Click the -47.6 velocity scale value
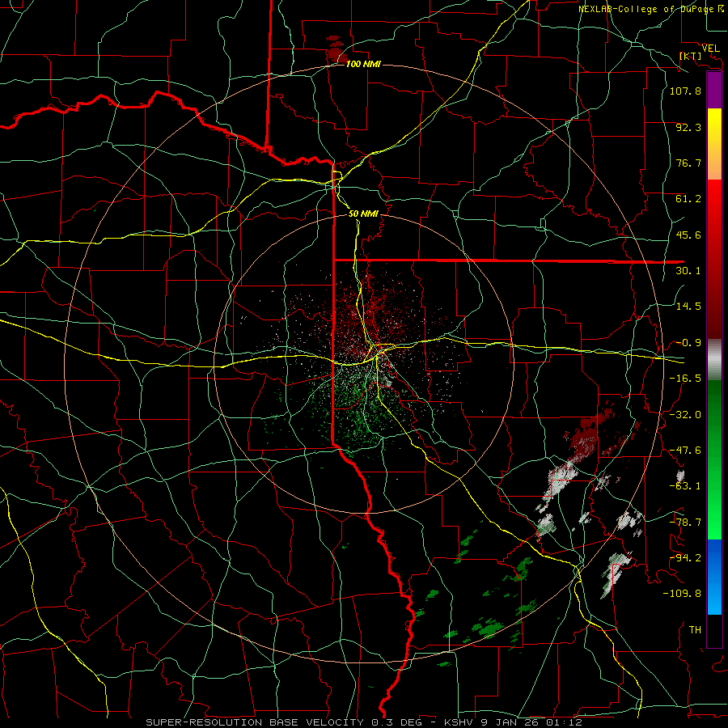728x728 pixels. [685, 451]
